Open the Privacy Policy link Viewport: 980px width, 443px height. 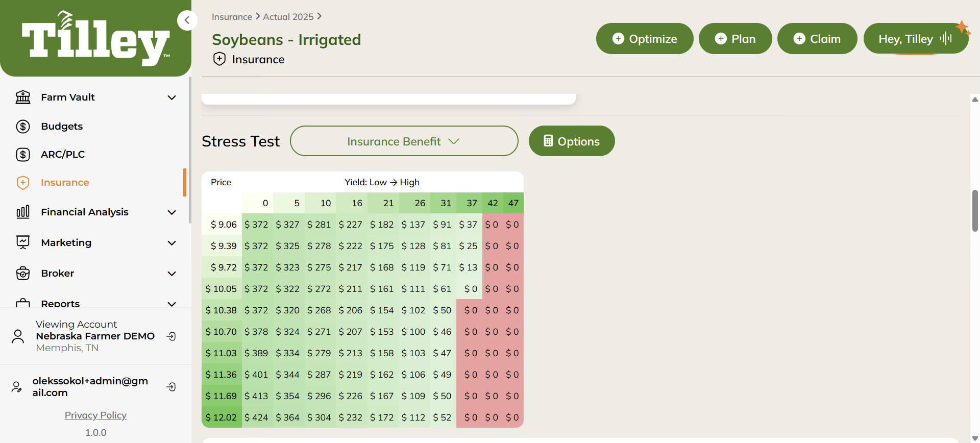95,415
